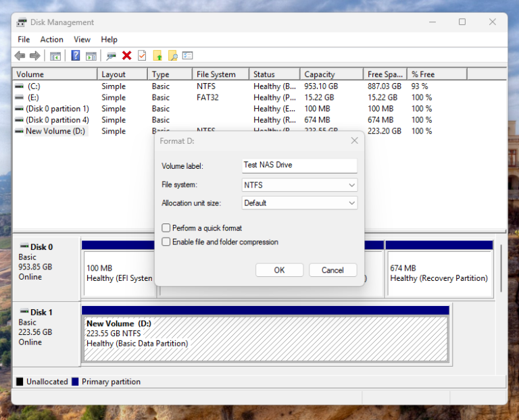Click the red X Delete toolbar icon
Screen dimensions: 519x420
pyautogui.click(x=126, y=55)
